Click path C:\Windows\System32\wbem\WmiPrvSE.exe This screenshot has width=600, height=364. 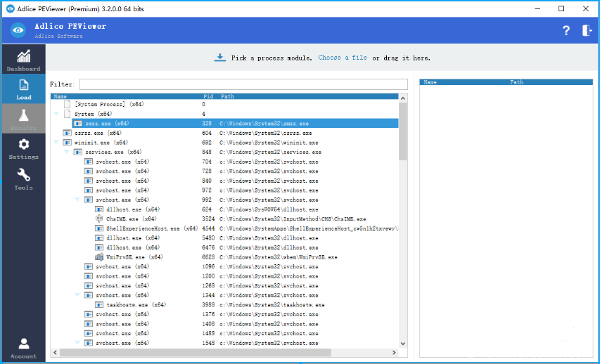click(x=278, y=257)
